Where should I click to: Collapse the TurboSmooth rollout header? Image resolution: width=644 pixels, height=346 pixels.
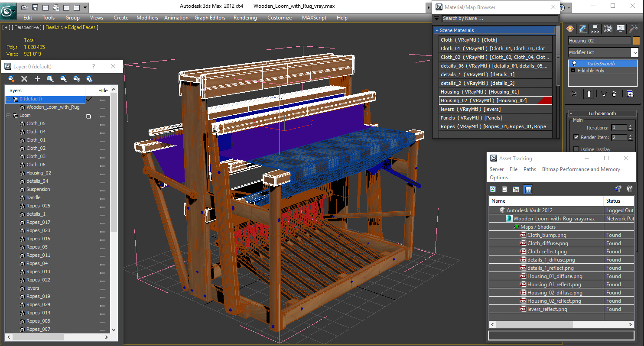pyautogui.click(x=602, y=113)
